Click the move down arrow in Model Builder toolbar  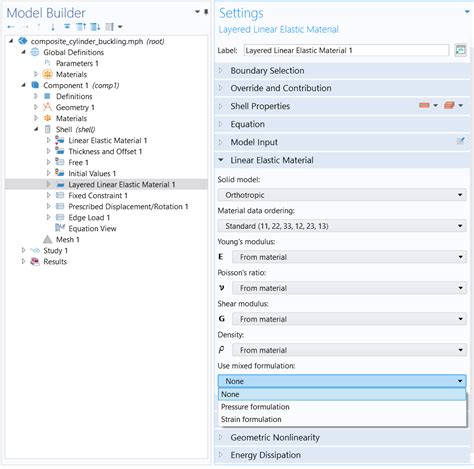53,27
